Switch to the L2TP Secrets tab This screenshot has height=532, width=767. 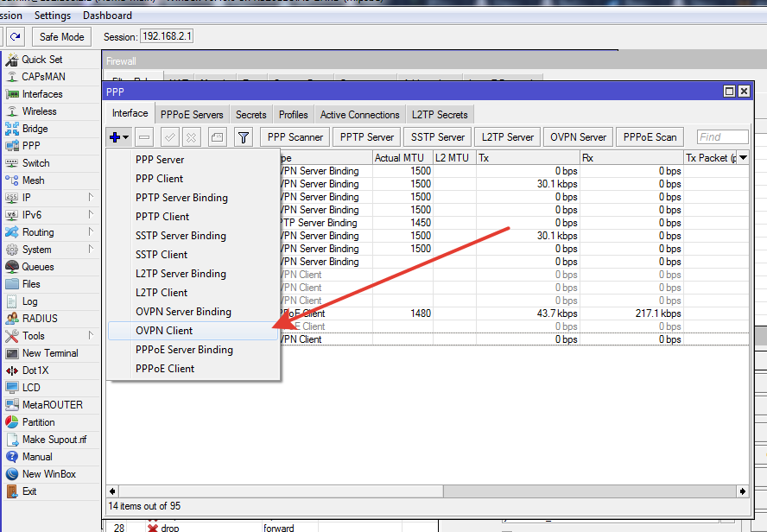tap(440, 115)
